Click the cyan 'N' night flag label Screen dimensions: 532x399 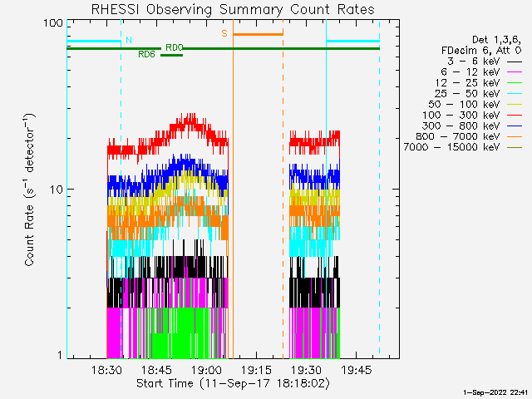tap(129, 40)
